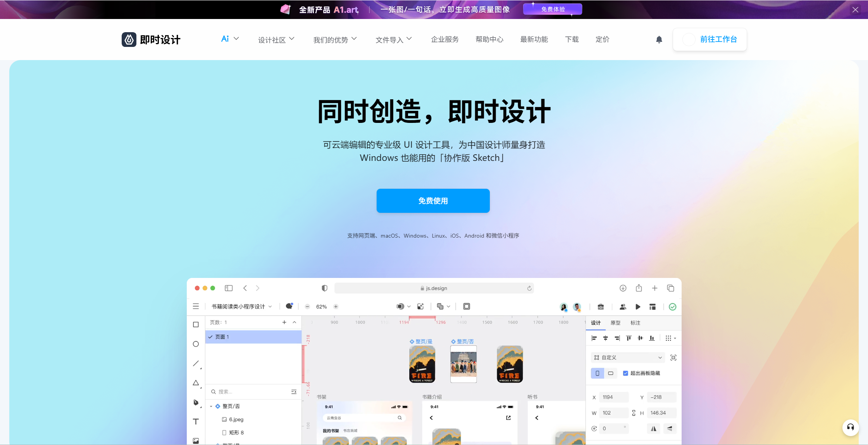The height and width of the screenshot is (445, 868).
Task: Select the Ellipse tool
Action: tap(196, 344)
